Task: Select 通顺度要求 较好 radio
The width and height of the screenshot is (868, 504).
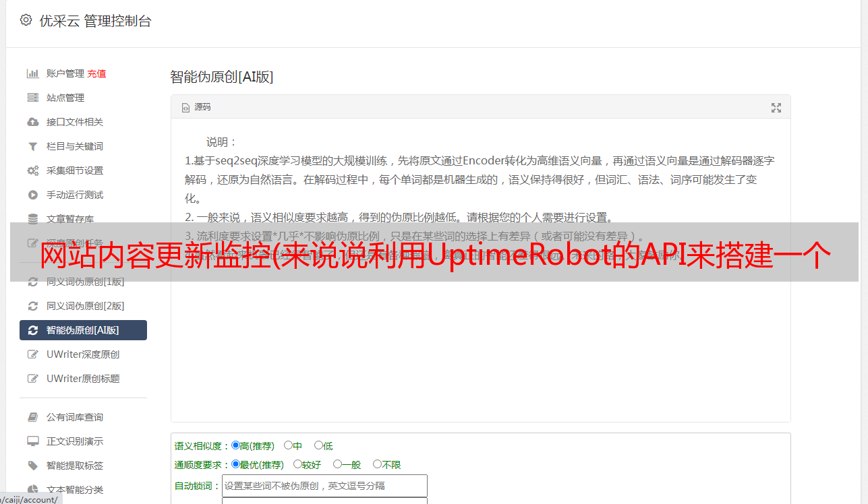Action: [x=297, y=464]
